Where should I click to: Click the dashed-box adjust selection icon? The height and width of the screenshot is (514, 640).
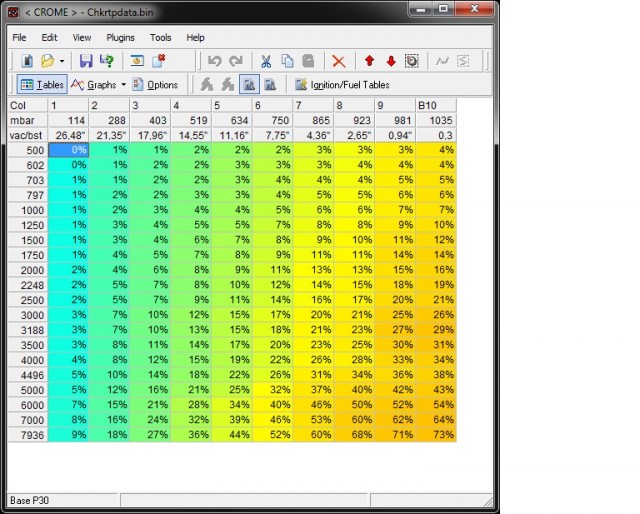(x=412, y=61)
